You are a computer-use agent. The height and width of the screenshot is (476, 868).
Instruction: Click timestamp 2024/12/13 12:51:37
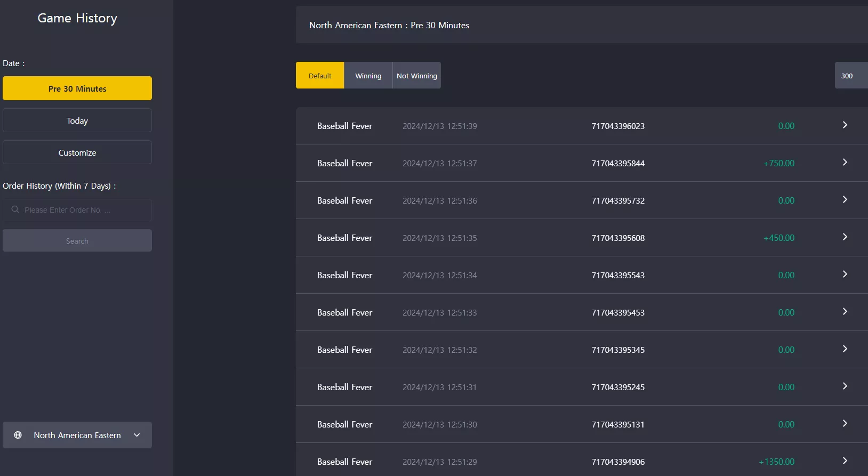[440, 163]
